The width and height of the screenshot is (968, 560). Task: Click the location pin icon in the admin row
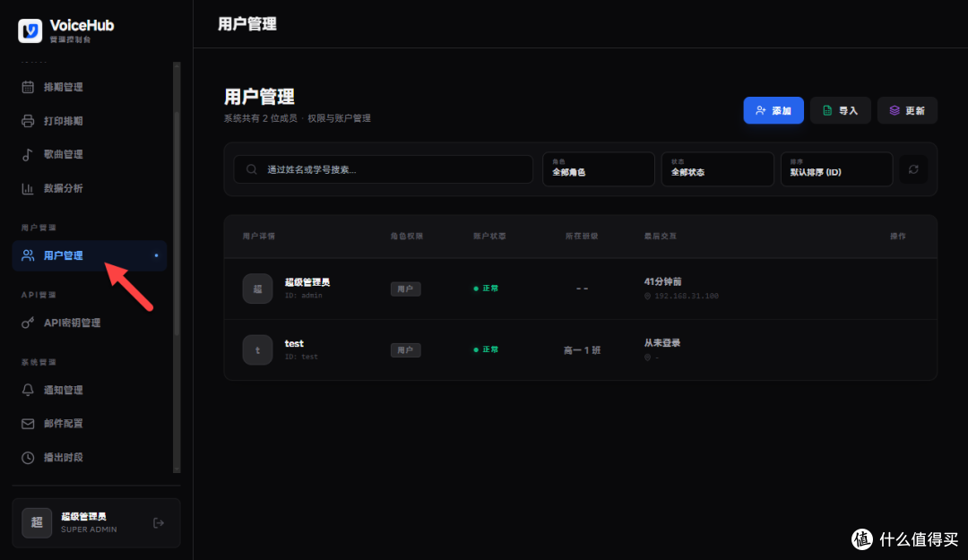648,297
